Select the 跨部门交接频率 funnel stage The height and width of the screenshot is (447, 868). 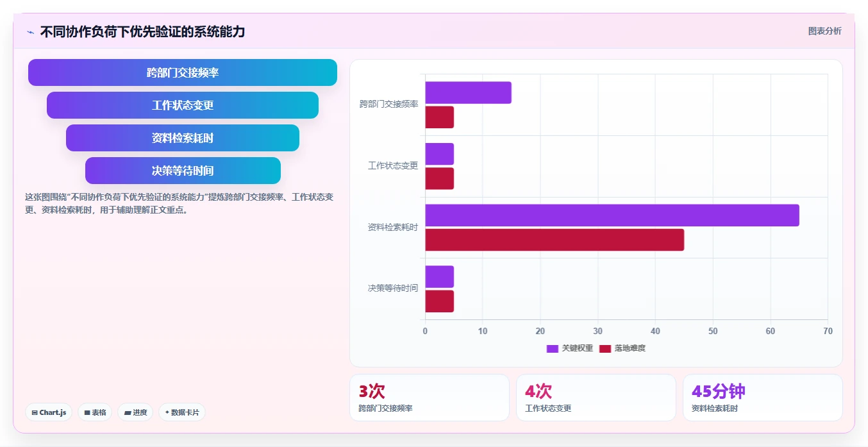183,72
